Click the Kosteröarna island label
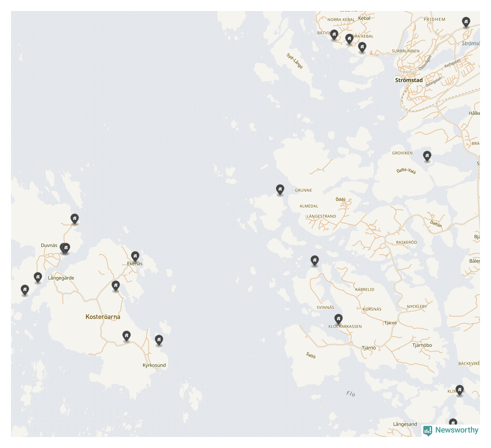 pyautogui.click(x=103, y=317)
